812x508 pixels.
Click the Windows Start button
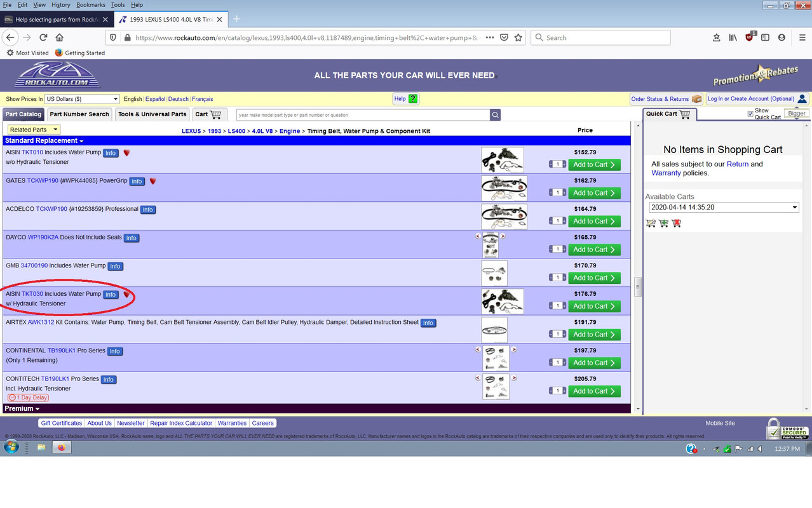11,447
